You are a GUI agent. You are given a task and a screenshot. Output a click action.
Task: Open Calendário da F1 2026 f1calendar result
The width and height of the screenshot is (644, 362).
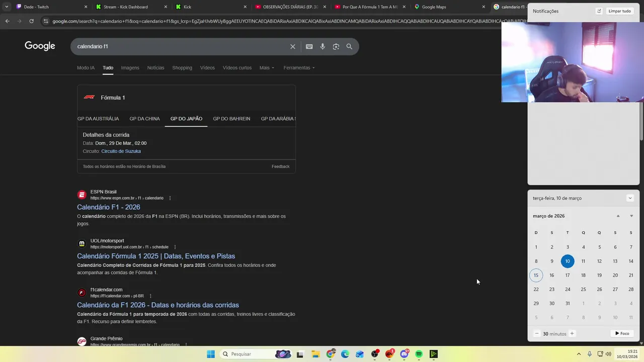[x=158, y=305]
